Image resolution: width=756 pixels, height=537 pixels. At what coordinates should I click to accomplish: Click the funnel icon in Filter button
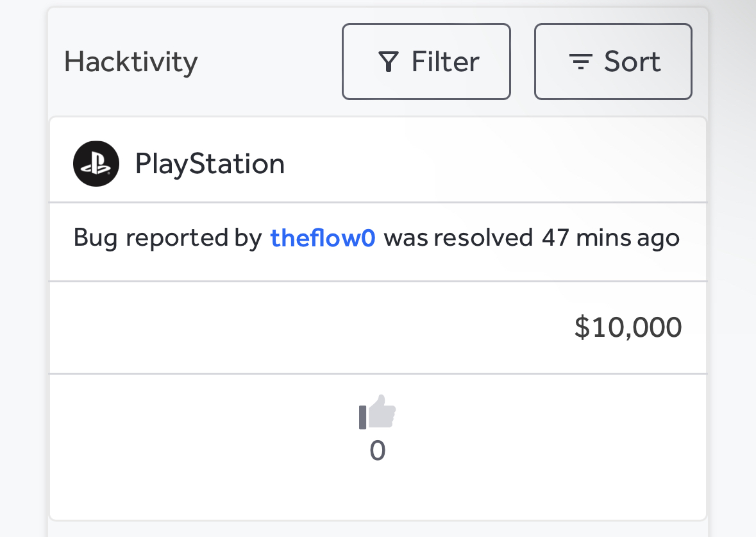coord(388,62)
